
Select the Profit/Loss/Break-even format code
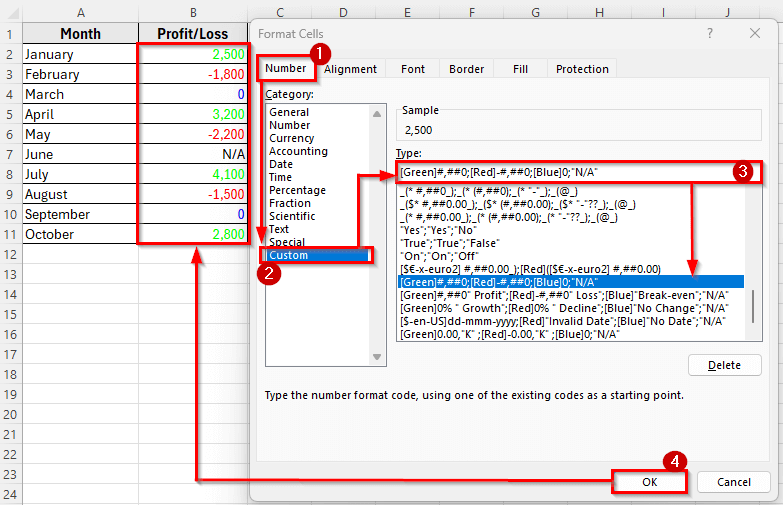tap(562, 294)
